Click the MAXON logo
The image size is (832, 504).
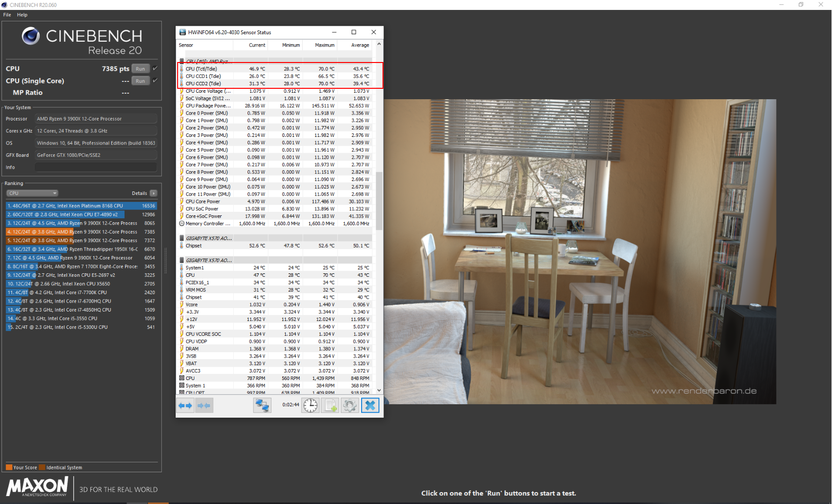tap(37, 487)
